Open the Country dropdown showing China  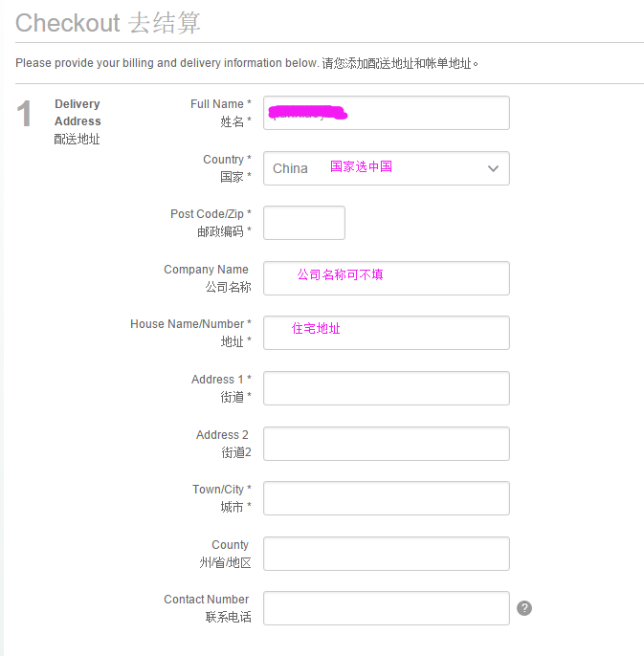[x=386, y=168]
